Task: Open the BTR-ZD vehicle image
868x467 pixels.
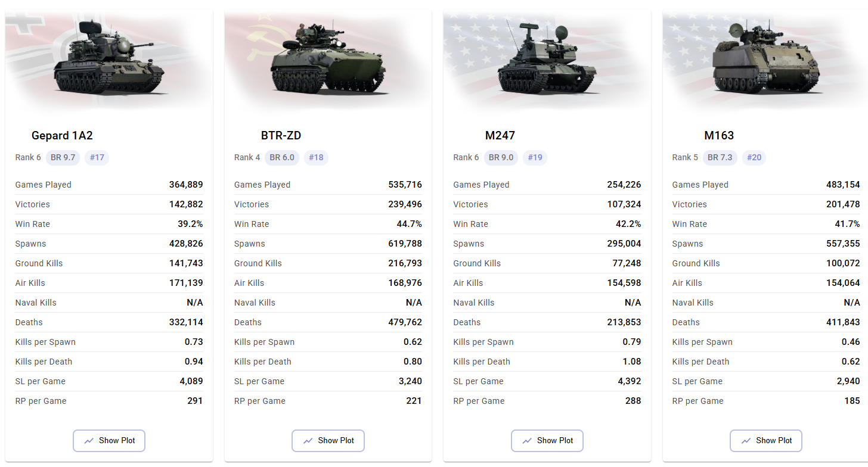Action: pyautogui.click(x=328, y=60)
